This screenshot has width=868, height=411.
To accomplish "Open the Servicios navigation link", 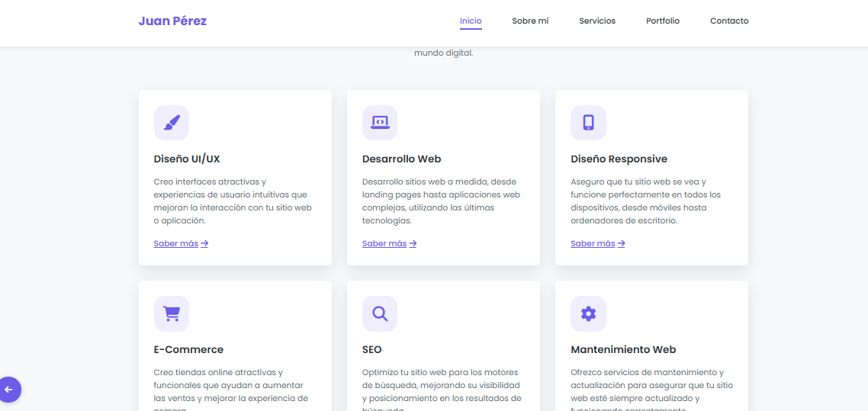I will pos(597,21).
